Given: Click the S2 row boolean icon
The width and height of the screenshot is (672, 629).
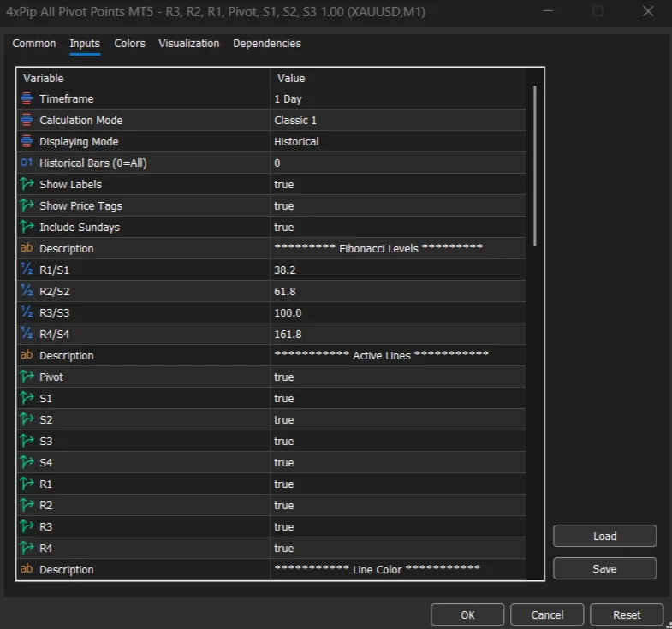Looking at the screenshot, I should (27, 419).
